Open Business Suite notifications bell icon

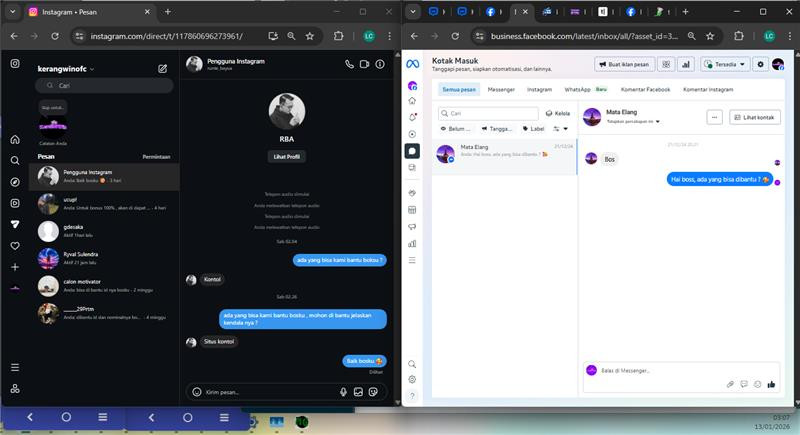pos(412,117)
